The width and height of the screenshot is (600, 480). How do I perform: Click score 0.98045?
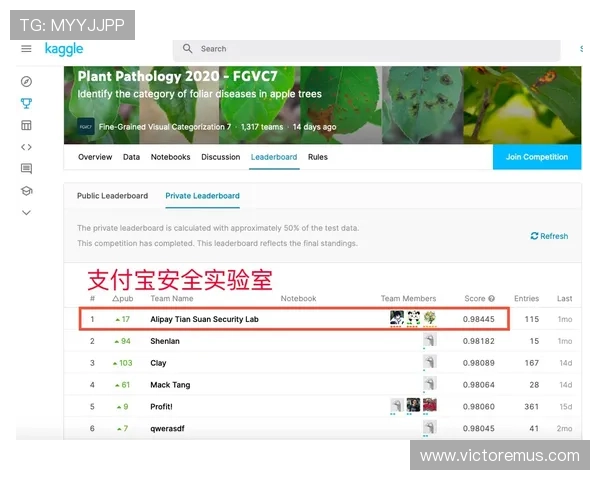479,429
